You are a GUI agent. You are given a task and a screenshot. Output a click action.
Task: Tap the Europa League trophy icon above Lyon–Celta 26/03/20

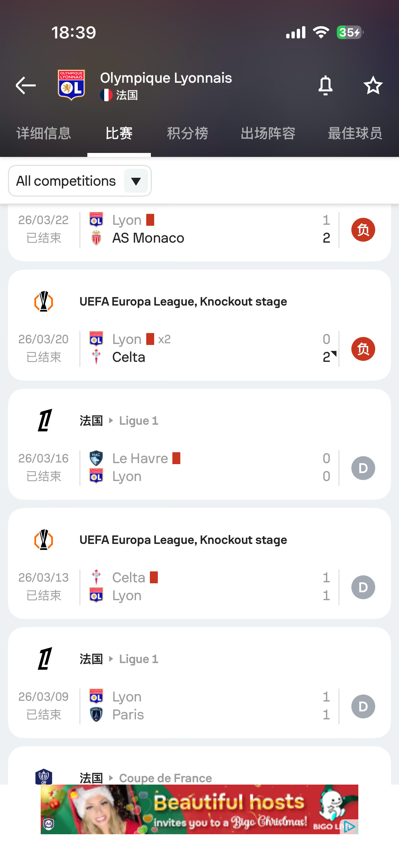click(44, 301)
